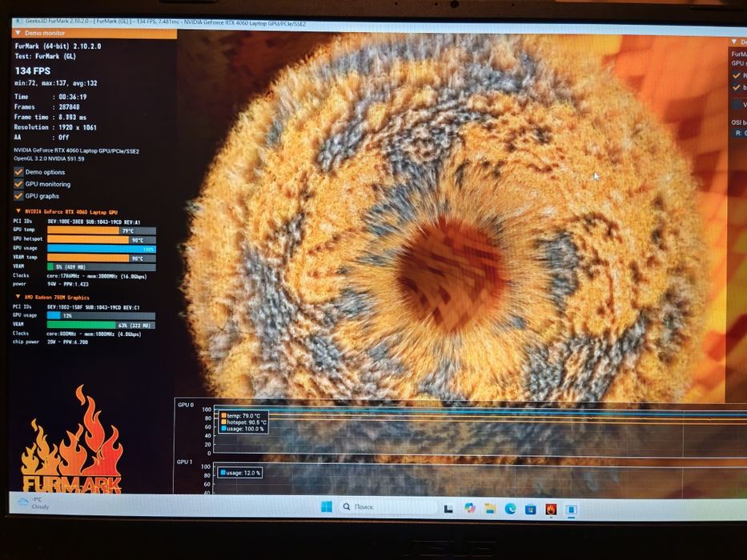Viewport: 747px width, 560px height.
Task: Toggle the checked option starting with R in right panel
Action: [x=737, y=75]
